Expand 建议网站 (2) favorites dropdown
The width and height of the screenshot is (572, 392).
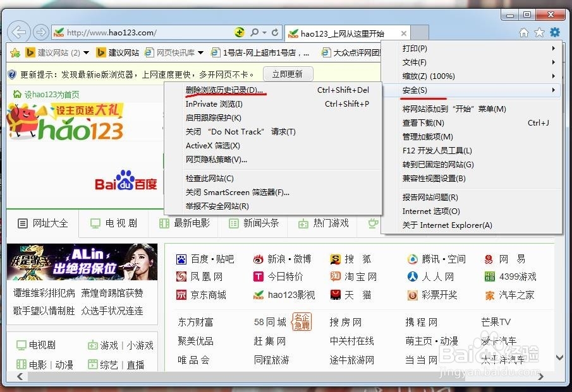86,53
